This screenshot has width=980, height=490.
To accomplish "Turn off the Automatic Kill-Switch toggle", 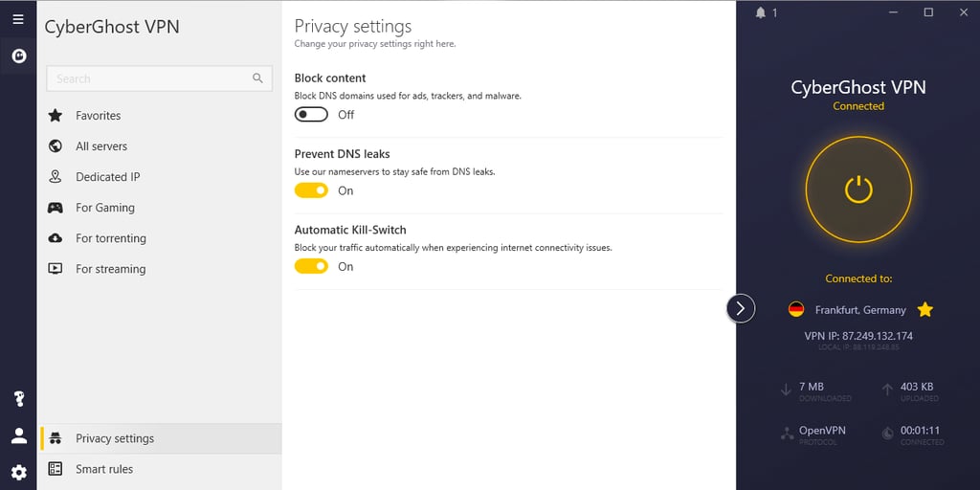I will [x=311, y=266].
